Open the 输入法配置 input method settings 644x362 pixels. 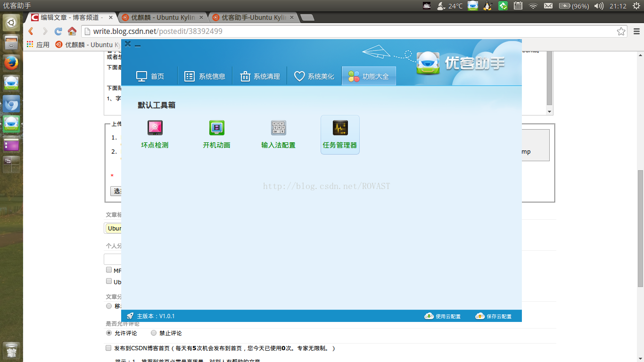(278, 135)
